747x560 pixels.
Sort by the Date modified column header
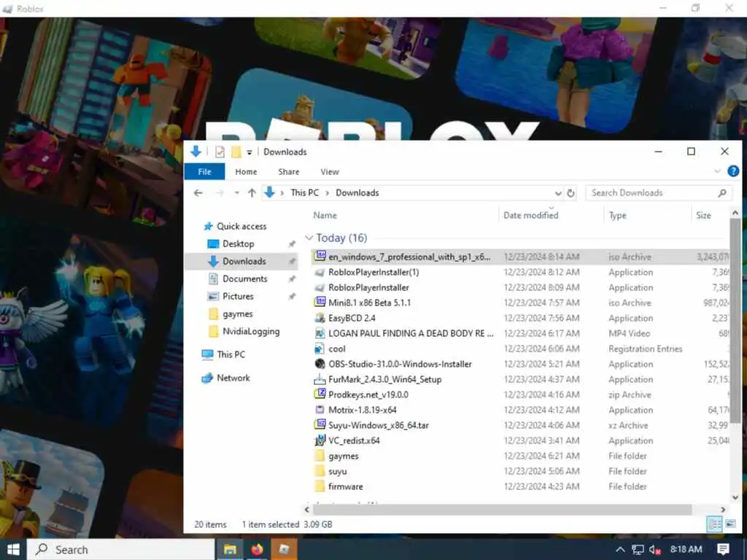tap(531, 215)
